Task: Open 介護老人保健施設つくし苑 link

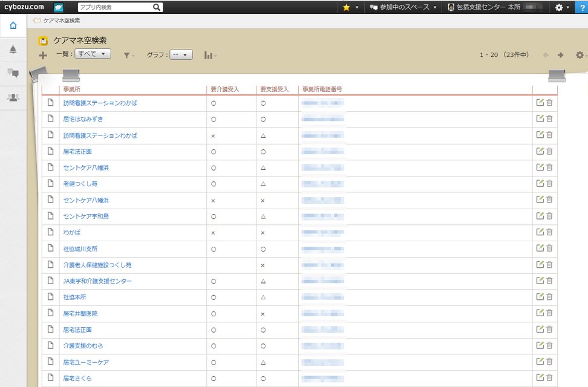Action: (x=97, y=265)
